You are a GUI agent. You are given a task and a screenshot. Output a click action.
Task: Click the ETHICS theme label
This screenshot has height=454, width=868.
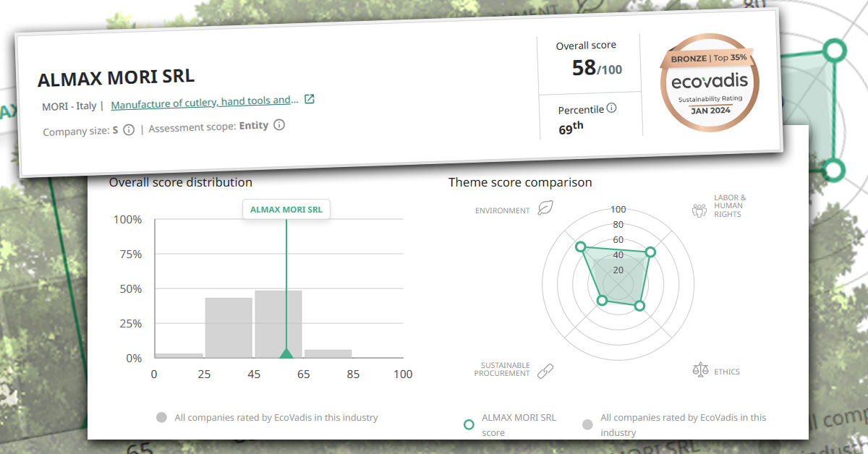coord(727,372)
